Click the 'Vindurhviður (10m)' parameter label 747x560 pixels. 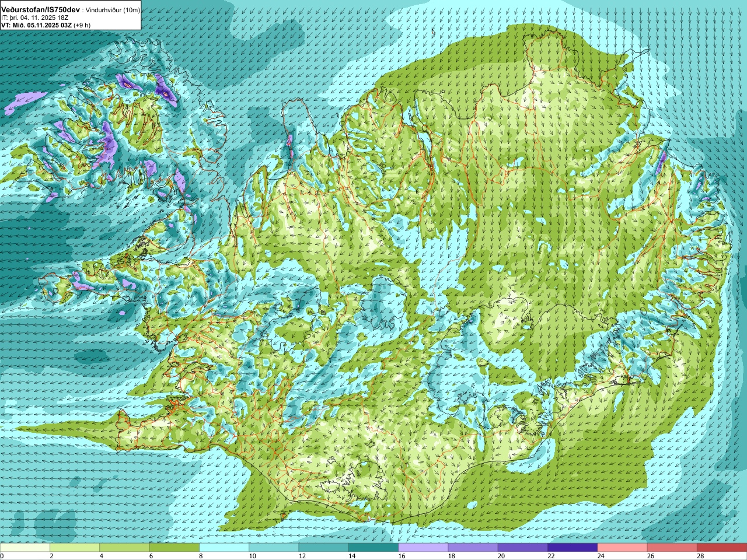coord(113,10)
